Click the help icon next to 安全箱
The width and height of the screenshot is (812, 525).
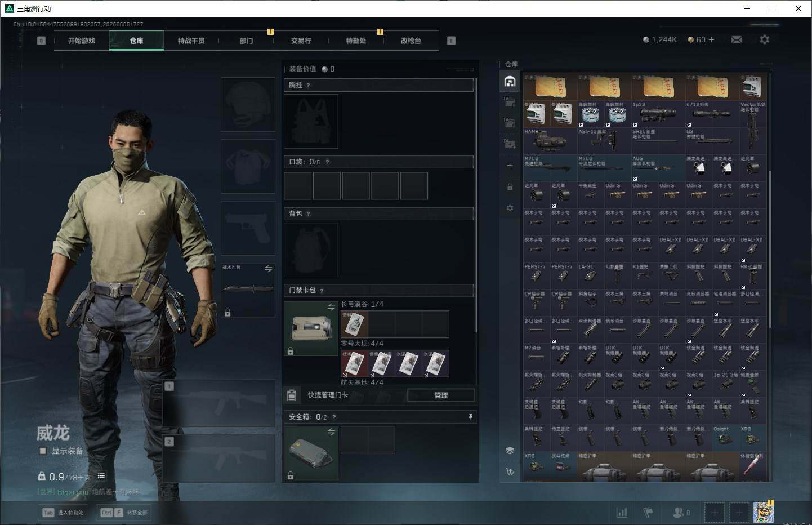[x=334, y=417]
